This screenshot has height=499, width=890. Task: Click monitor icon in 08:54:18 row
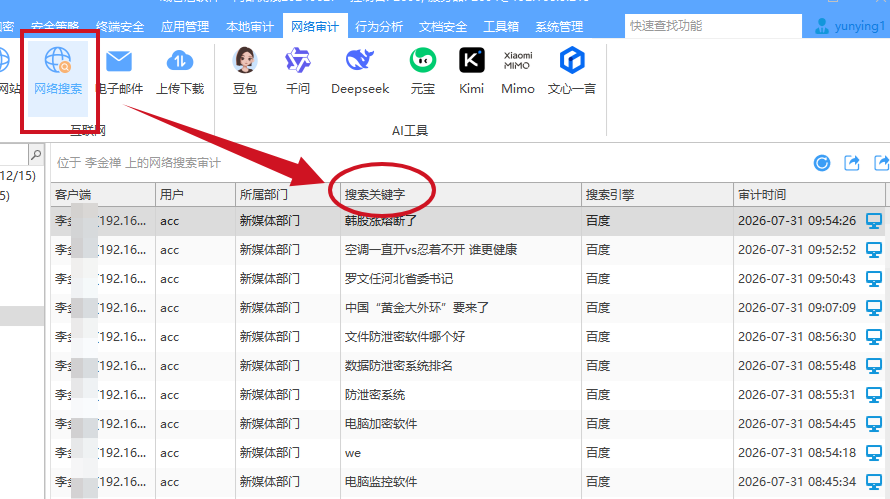tap(874, 452)
